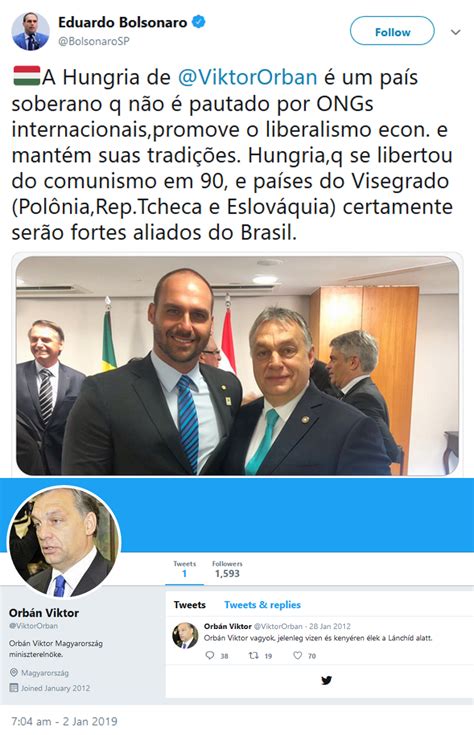
Task: Click the Hungarian flag emoji in tweet
Action: (x=27, y=76)
